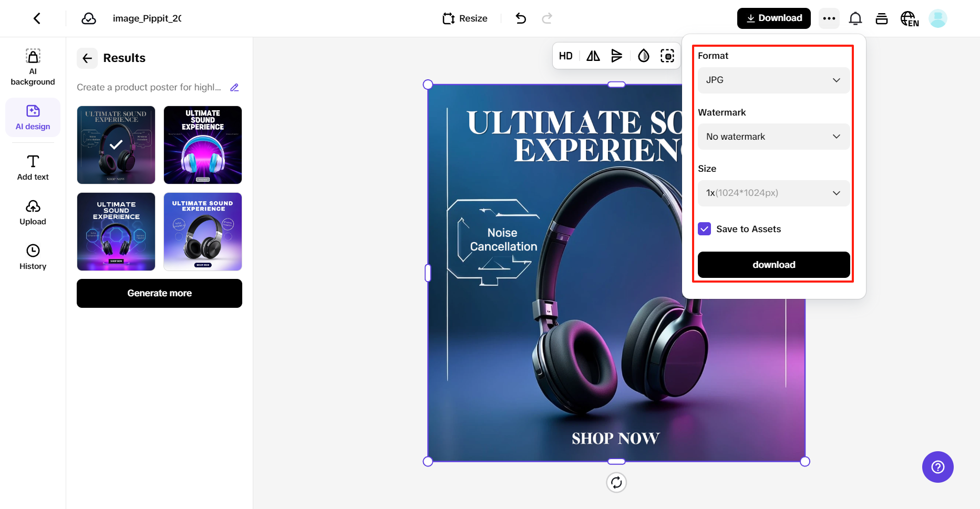Click the bottom-edge middle resize handle
The image size is (980, 509).
click(x=616, y=462)
